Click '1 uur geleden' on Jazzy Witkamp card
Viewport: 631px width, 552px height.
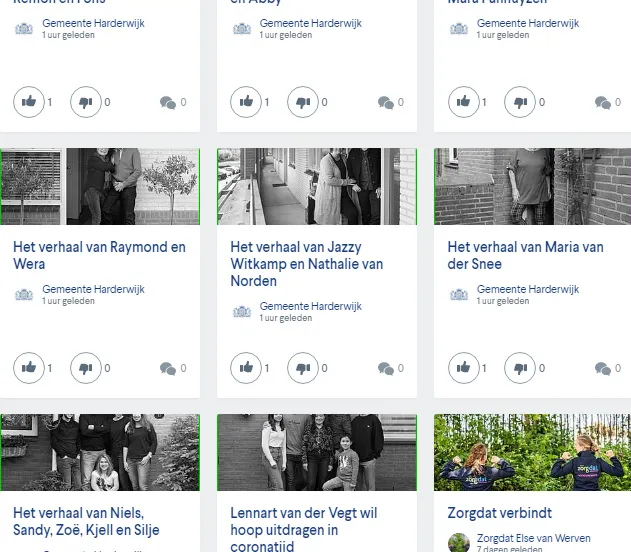click(286, 318)
